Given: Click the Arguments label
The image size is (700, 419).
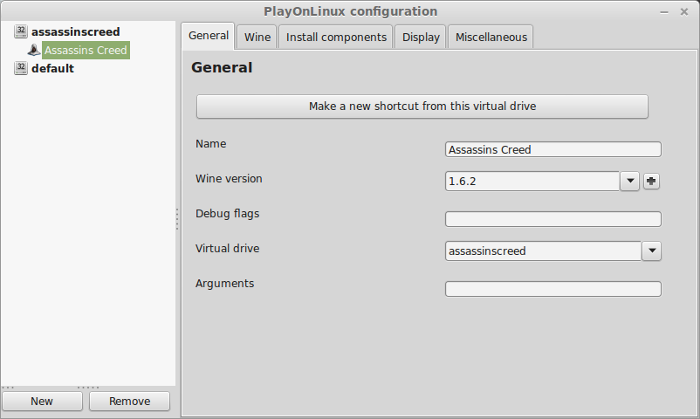Looking at the screenshot, I should pyautogui.click(x=225, y=284).
